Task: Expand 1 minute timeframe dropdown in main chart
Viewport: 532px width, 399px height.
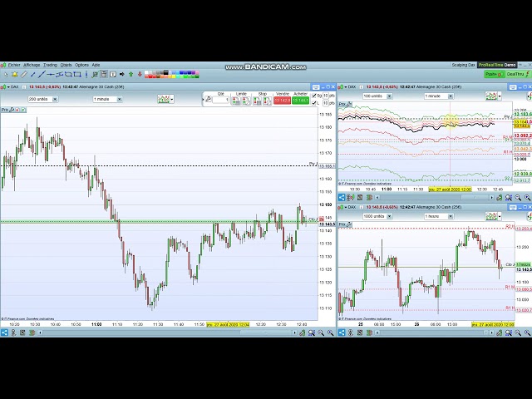Action: pos(120,99)
